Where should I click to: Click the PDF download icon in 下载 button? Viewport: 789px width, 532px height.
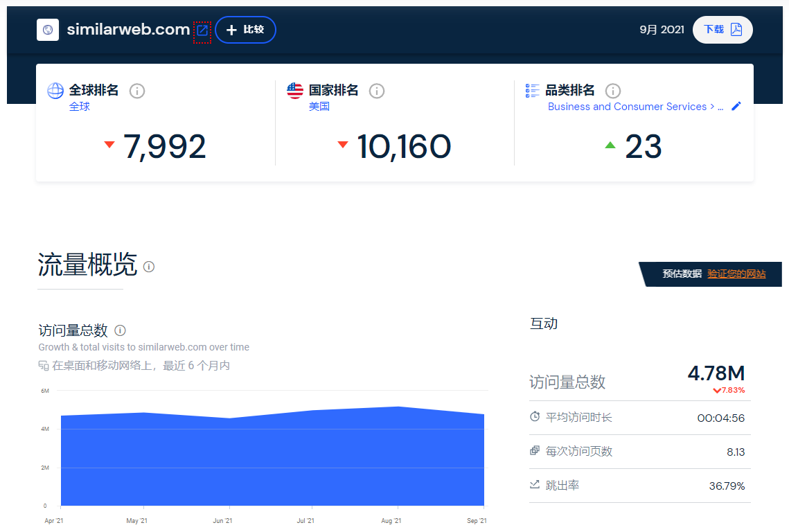tap(736, 30)
